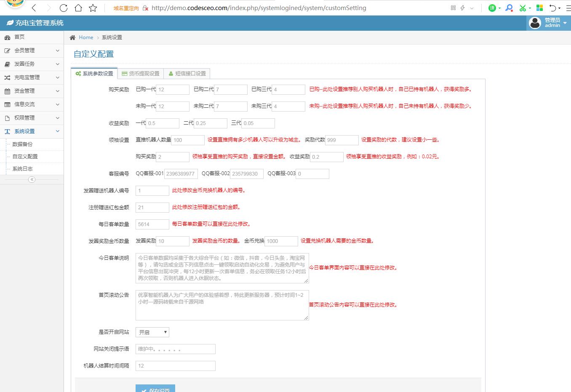Image resolution: width=571 pixels, height=392 pixels.
Task: Collapse sidebar with double-arrow icon
Action: coord(32,179)
